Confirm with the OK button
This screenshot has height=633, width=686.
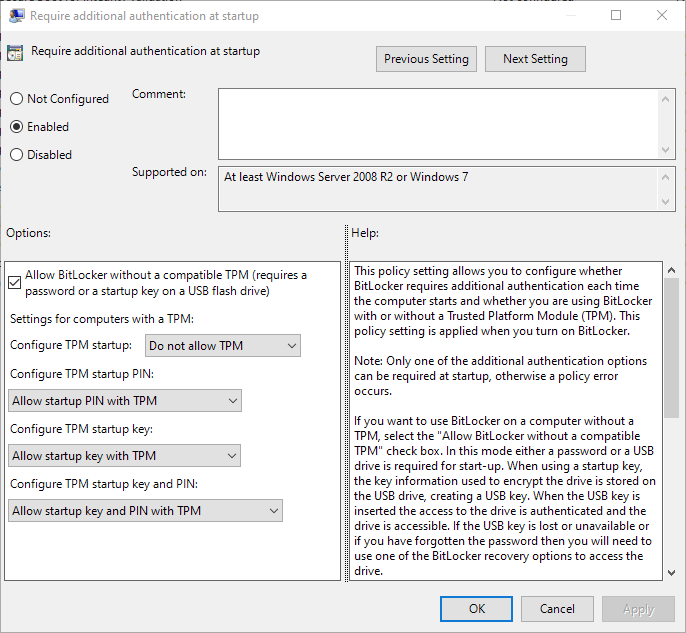[x=476, y=609]
